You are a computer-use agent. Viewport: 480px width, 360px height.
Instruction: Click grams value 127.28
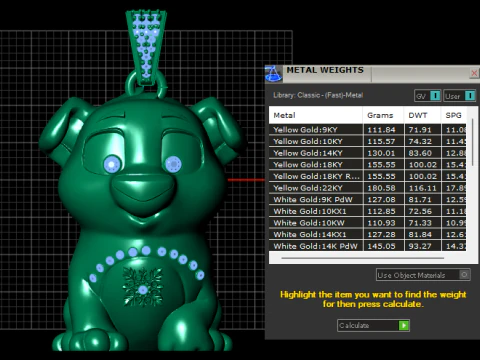tap(381, 235)
